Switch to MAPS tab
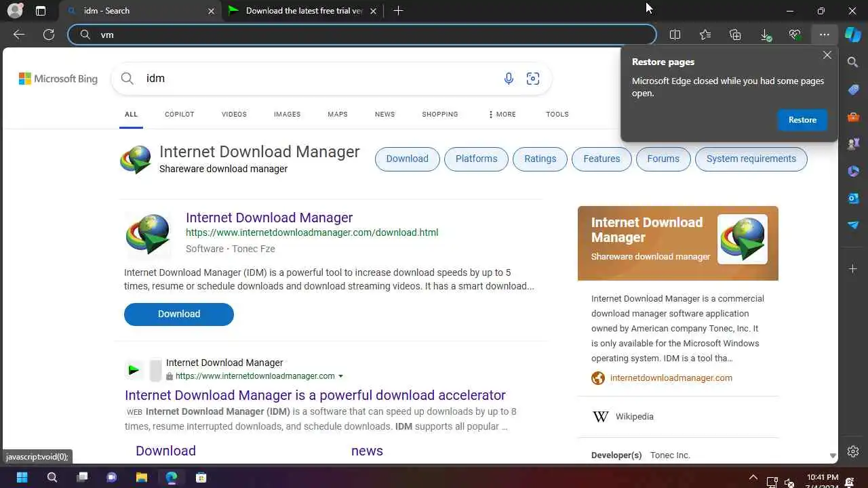Screen dimensions: 868x488 tap(338, 115)
